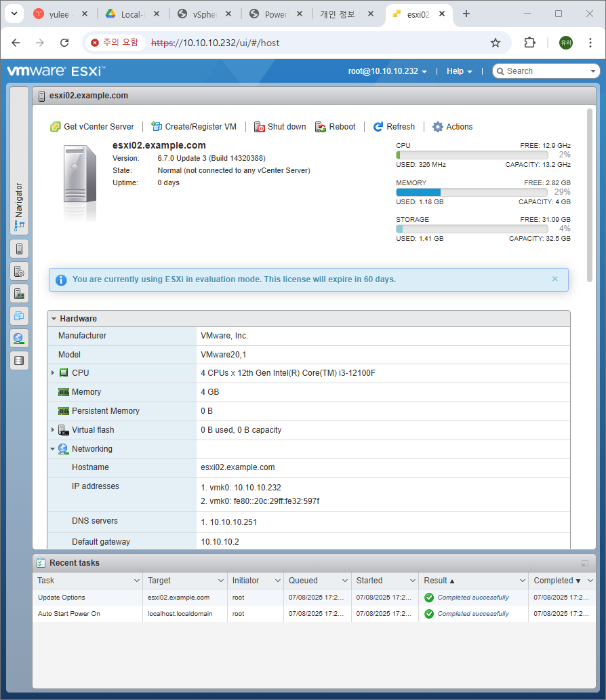Screen dimensions: 606x700
Task: Click Shut down host button
Action: 280,127
